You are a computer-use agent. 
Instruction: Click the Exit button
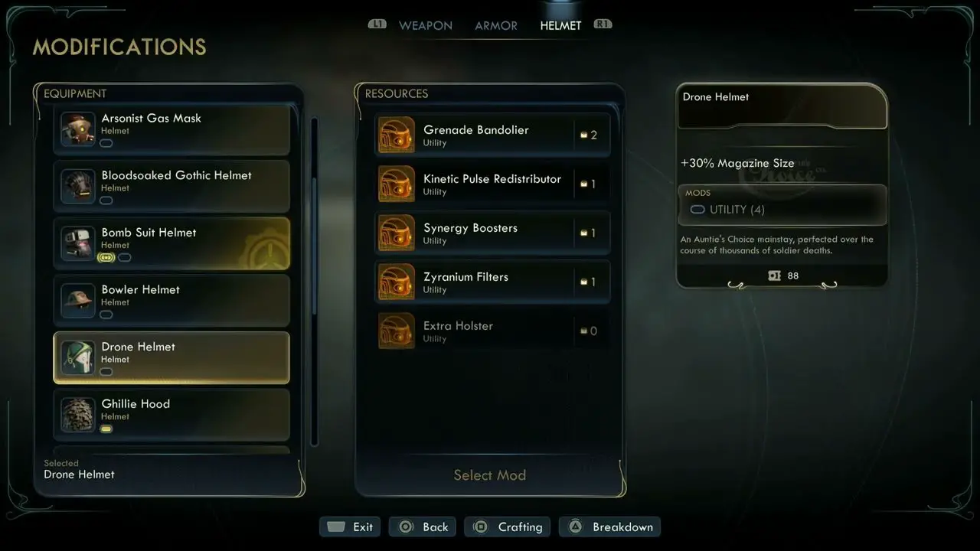pyautogui.click(x=351, y=527)
